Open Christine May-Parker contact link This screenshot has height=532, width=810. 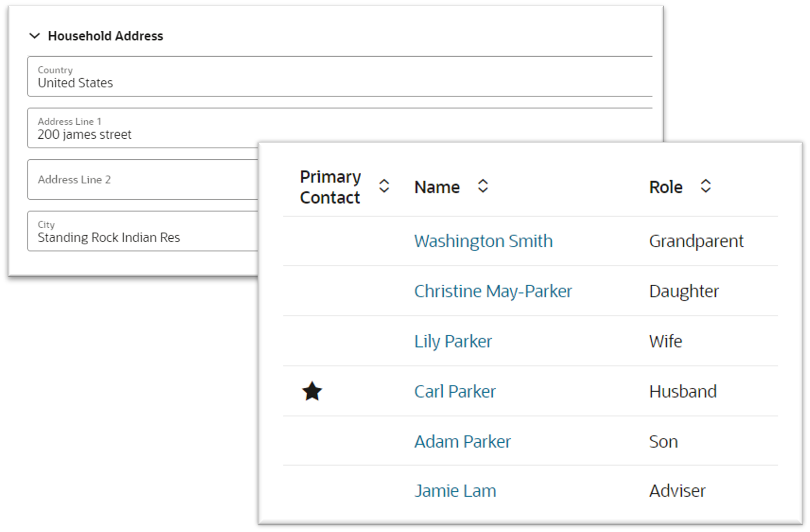pyautogui.click(x=493, y=291)
